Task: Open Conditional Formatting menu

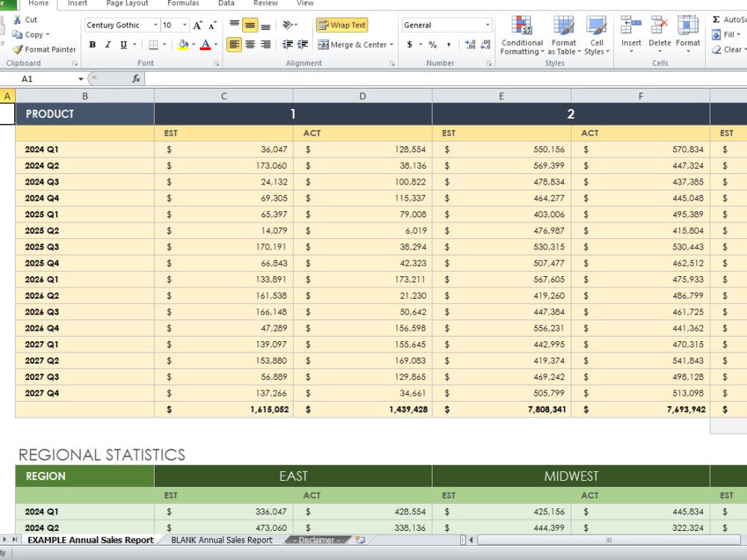Action: point(521,35)
